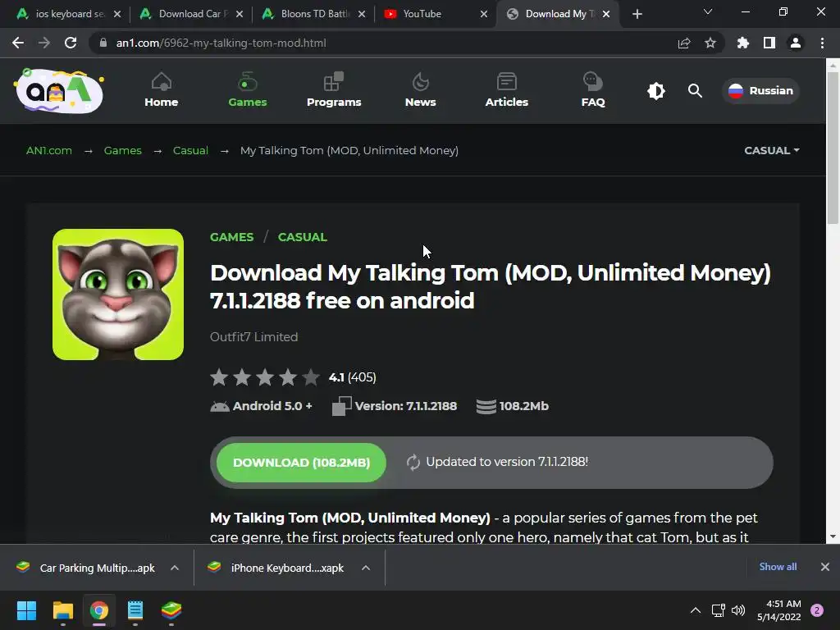Open the iPhone Keyboard....xapk download
Viewport: 840px width, 630px height.
click(276, 568)
